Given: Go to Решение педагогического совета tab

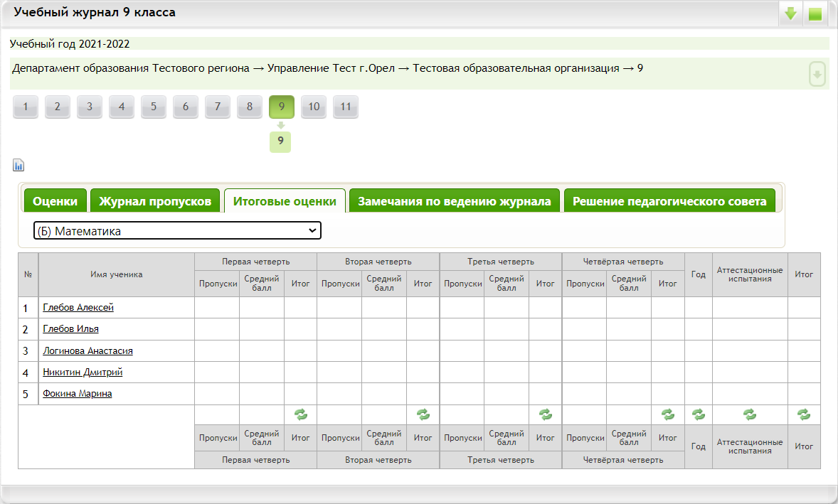Looking at the screenshot, I should [669, 201].
